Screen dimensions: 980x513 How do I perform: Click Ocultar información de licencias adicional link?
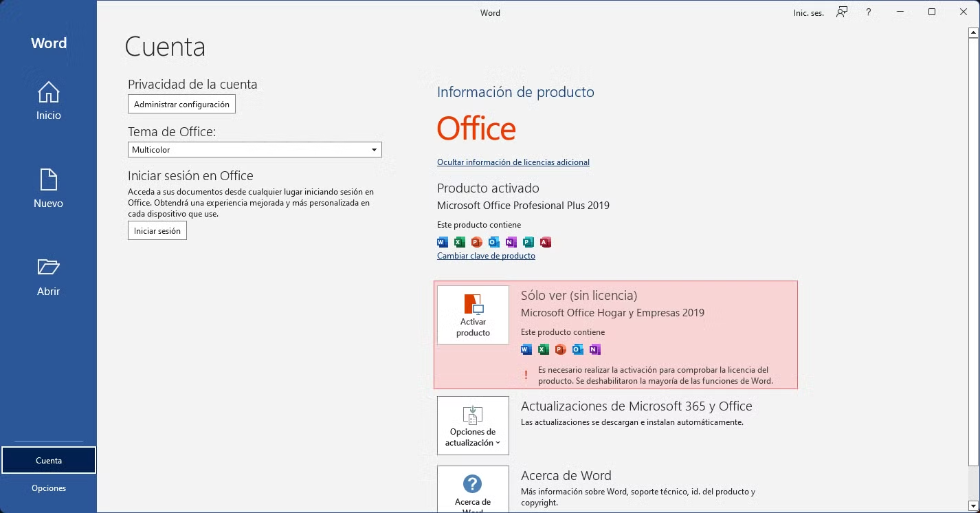pos(513,162)
